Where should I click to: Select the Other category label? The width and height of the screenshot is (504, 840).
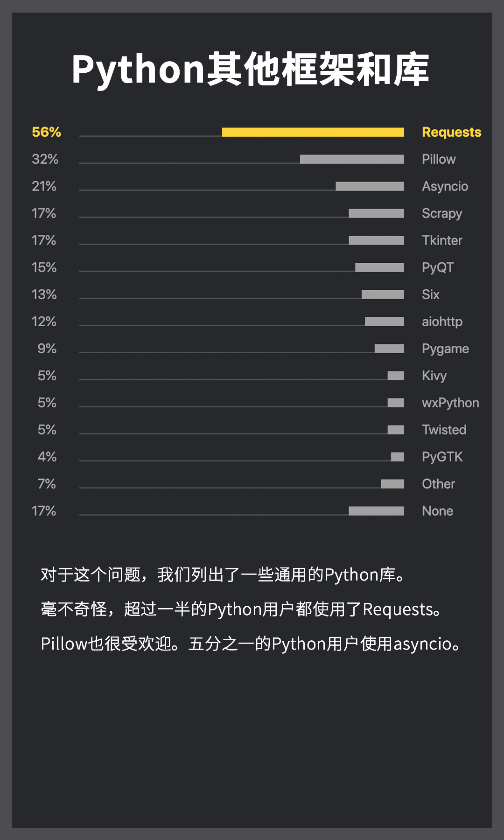(x=438, y=484)
